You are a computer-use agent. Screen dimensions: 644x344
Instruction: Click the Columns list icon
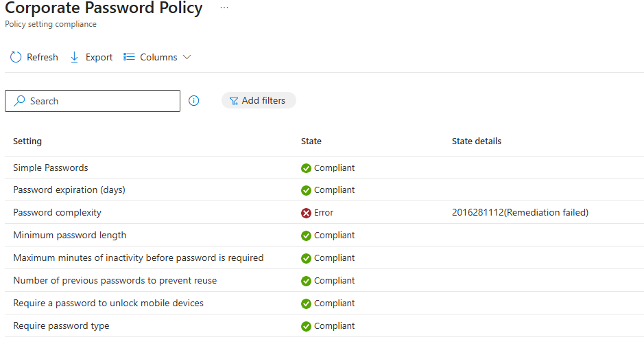[129, 57]
